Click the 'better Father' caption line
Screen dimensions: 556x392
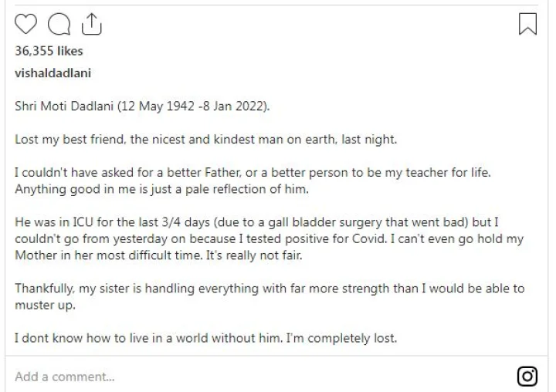(253, 173)
